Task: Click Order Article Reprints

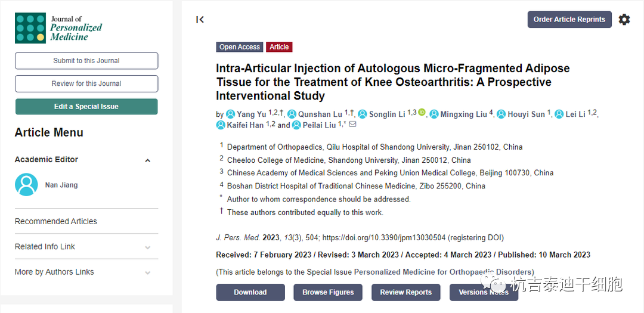Action: coord(569,20)
